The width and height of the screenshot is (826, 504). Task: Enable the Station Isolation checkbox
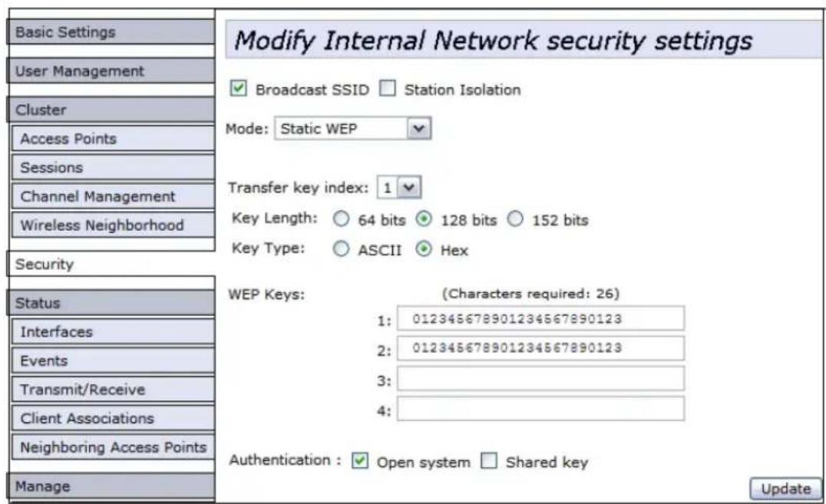point(387,88)
